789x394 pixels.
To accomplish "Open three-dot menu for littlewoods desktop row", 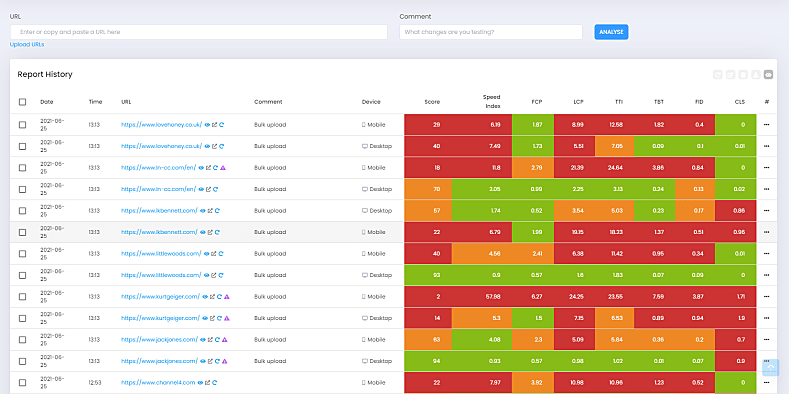I will [x=766, y=275].
